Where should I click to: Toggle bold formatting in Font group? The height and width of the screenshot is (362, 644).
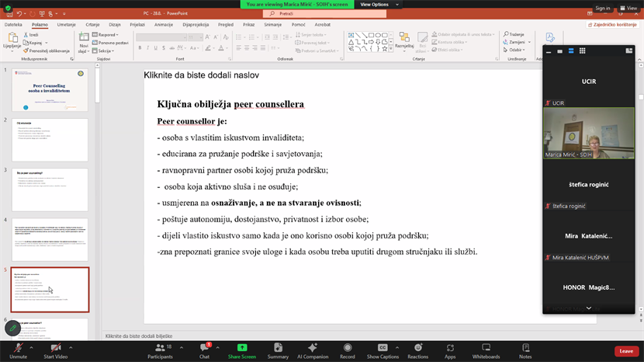pos(140,48)
